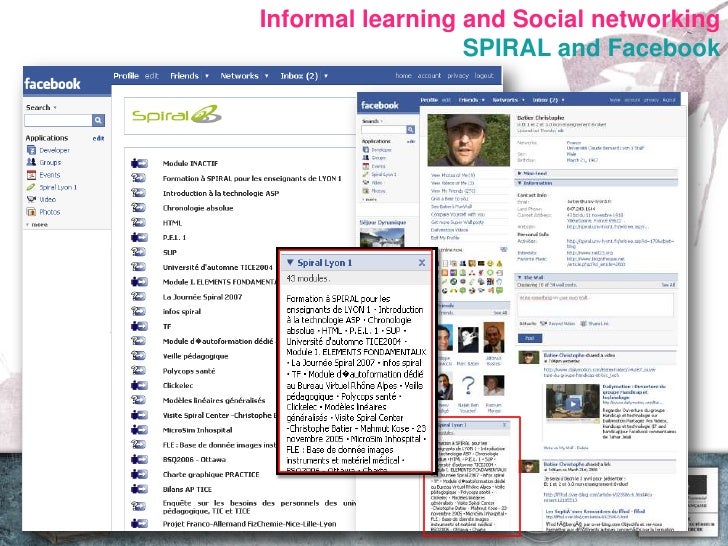Click edit next to Profile in left window
The height and width of the screenshot is (546, 728).
coord(151,76)
